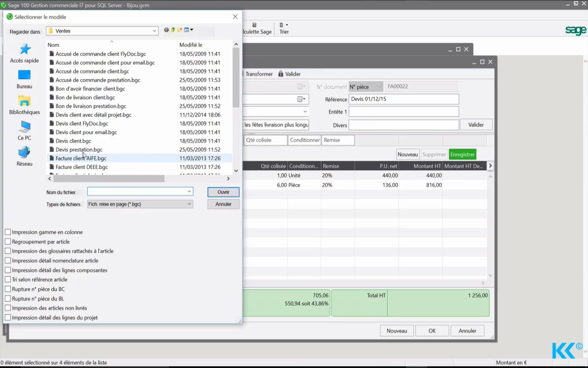Click the green Enregistrer button
This screenshot has height=368, width=588.
(462, 155)
